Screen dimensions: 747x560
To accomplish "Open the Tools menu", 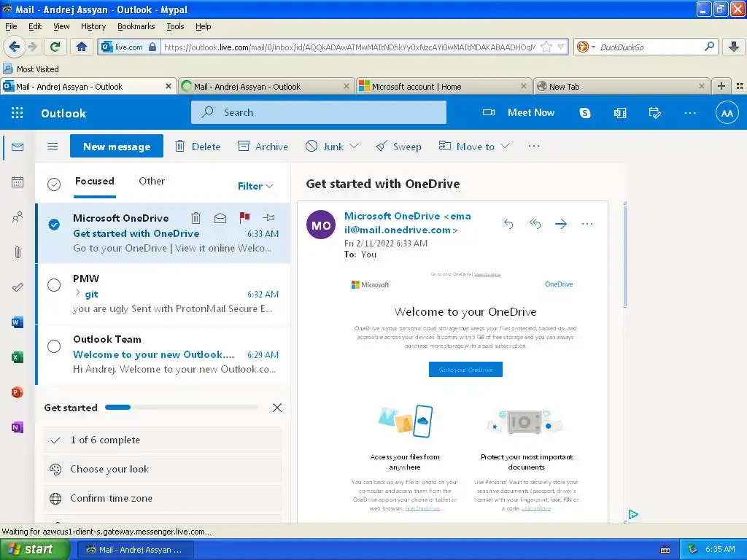I will click(x=175, y=26).
